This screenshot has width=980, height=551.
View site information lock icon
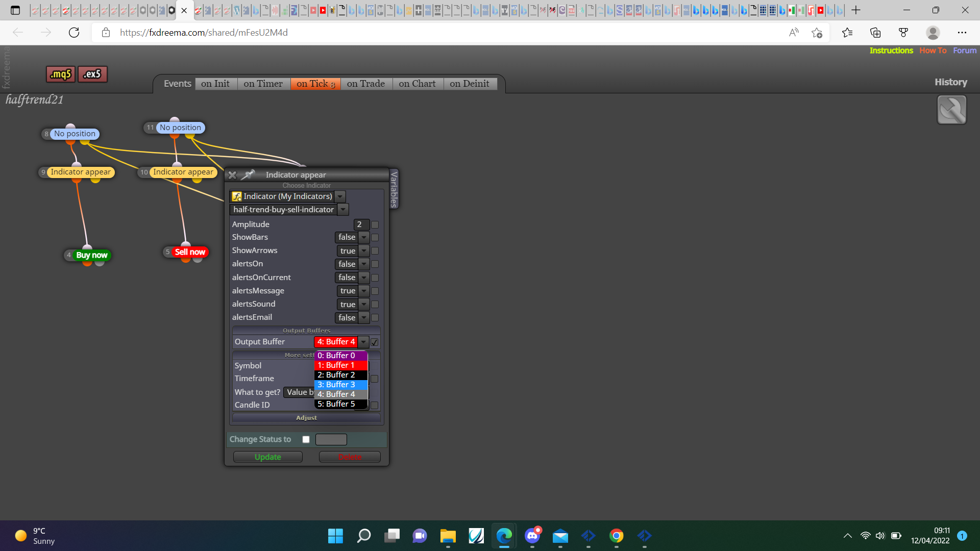[x=106, y=33]
